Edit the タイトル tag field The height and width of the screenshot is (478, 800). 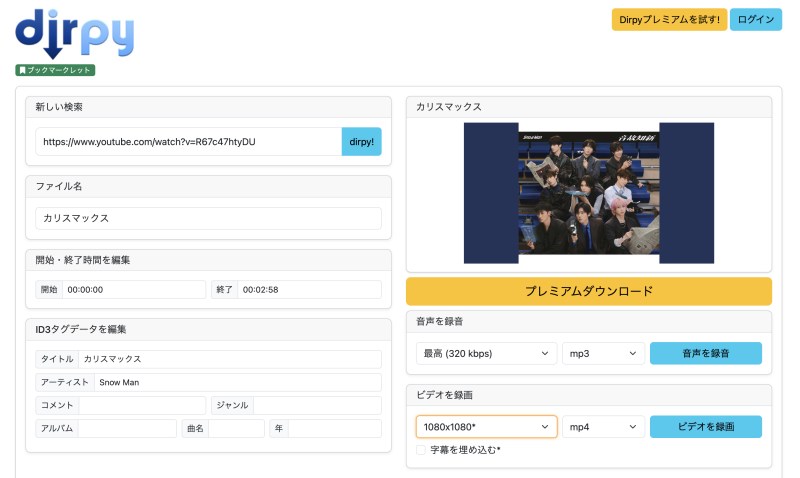(x=230, y=359)
